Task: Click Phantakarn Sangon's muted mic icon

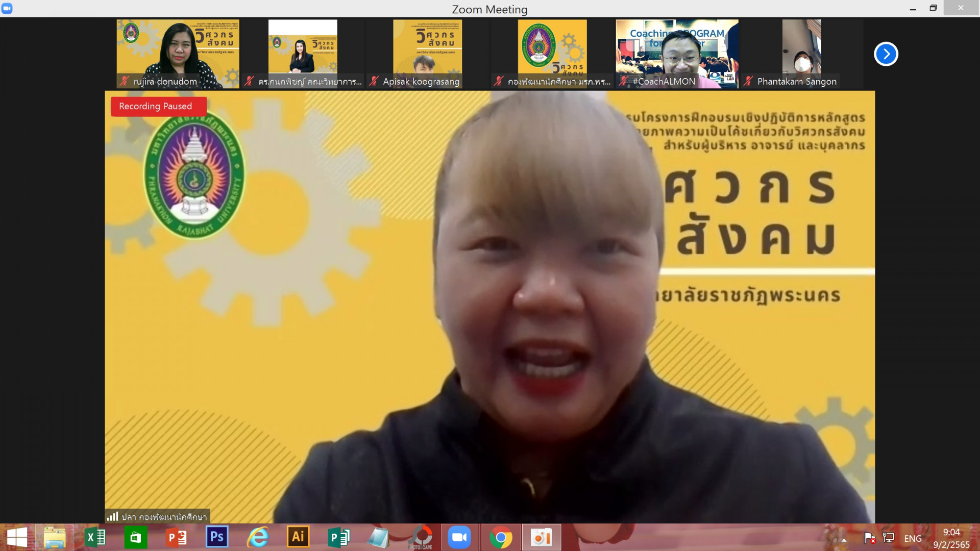Action: tap(748, 81)
